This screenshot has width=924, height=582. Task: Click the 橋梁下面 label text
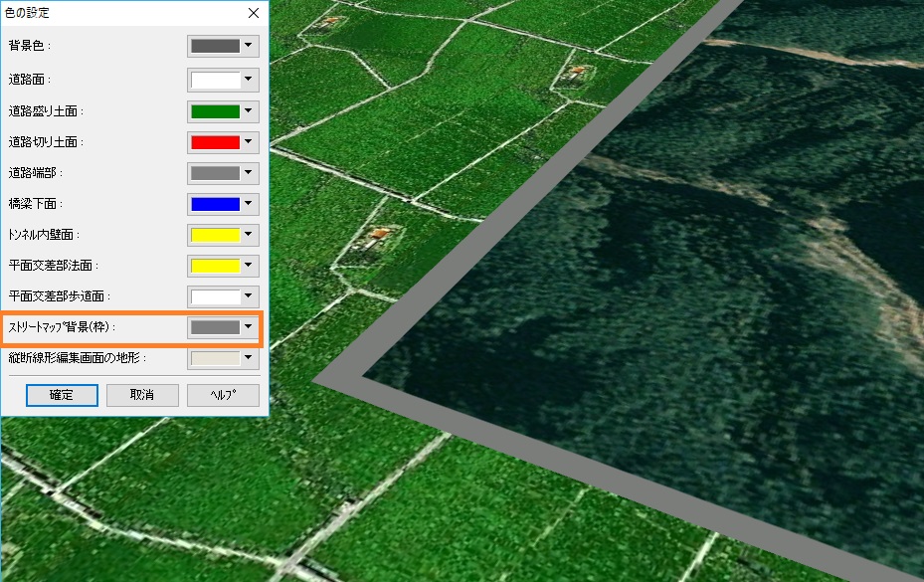click(36, 203)
